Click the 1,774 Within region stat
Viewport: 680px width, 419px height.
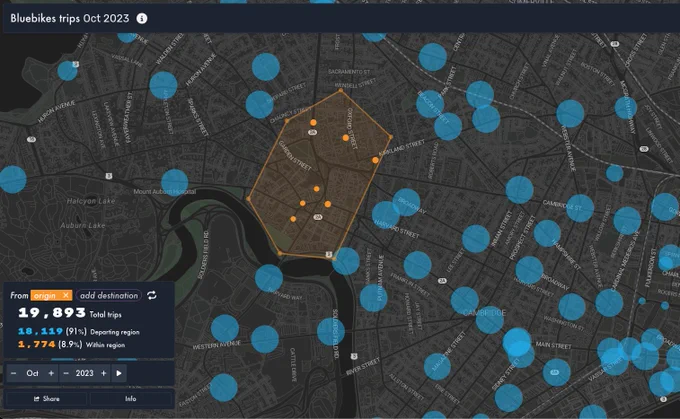coord(71,345)
